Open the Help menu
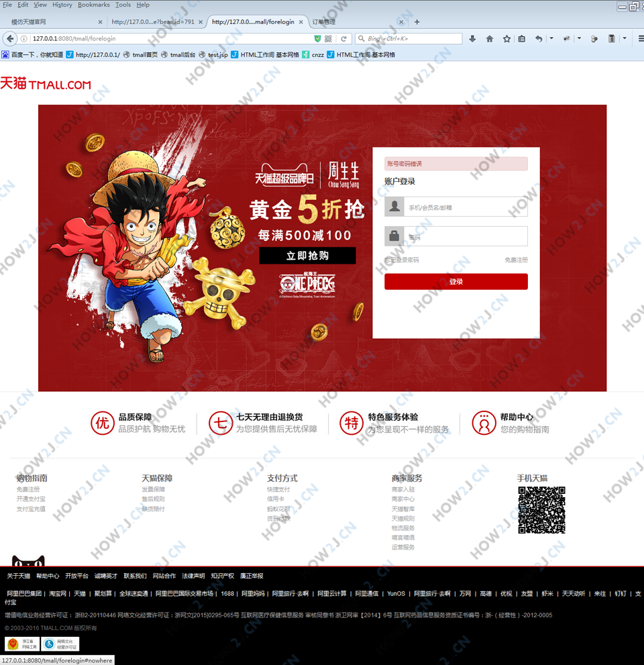 click(x=143, y=5)
